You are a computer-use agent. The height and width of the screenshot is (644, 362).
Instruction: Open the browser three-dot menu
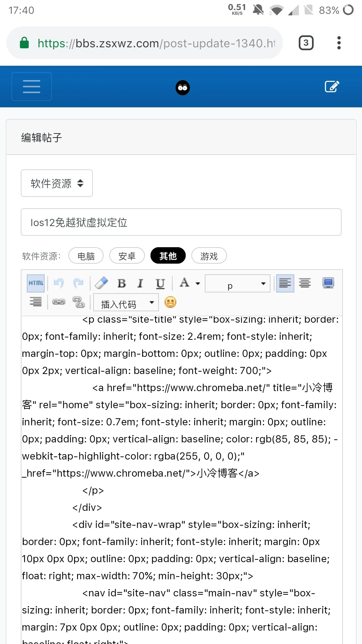[339, 43]
